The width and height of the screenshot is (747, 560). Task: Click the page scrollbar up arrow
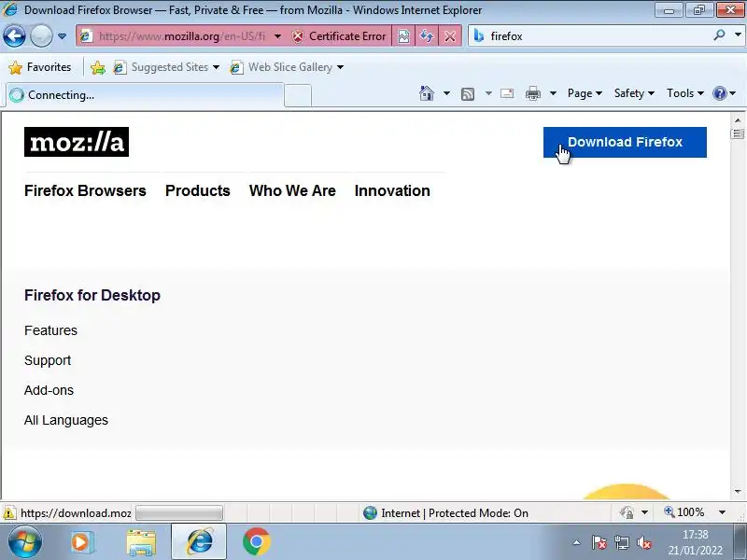point(738,120)
